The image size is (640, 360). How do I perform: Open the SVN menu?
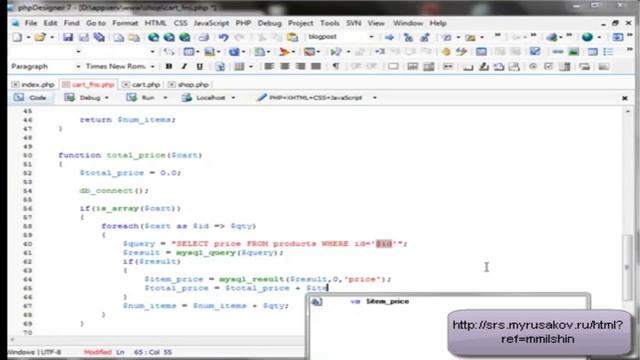pos(353,23)
